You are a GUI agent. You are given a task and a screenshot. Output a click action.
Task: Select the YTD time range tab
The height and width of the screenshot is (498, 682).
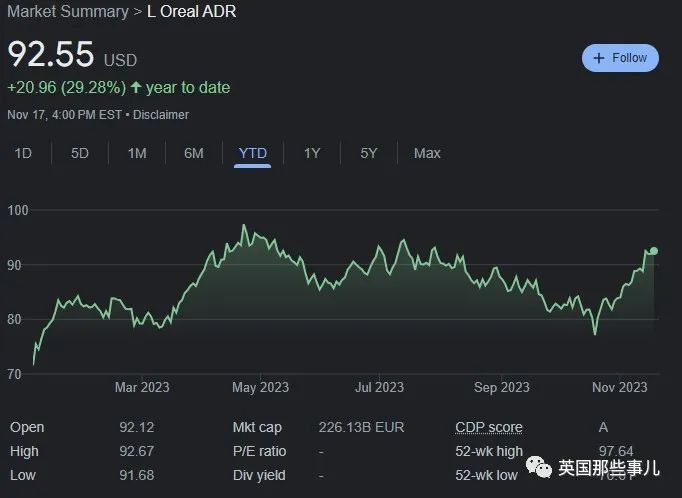[253, 153]
